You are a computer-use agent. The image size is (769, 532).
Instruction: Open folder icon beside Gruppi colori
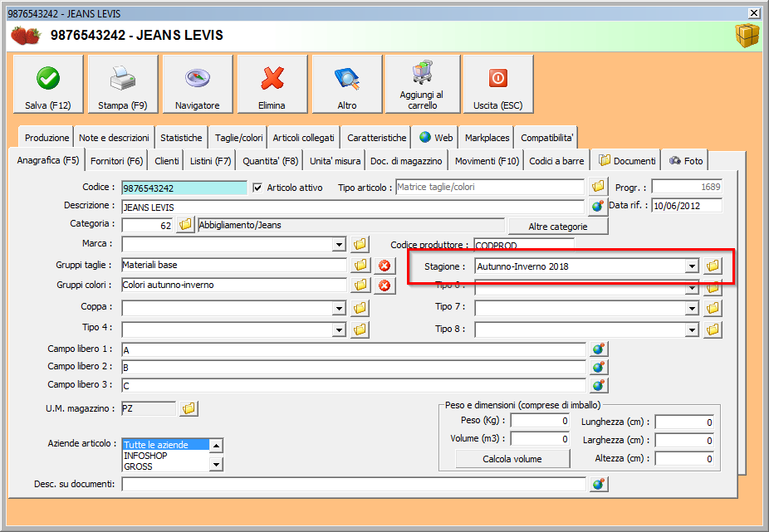[x=360, y=285]
